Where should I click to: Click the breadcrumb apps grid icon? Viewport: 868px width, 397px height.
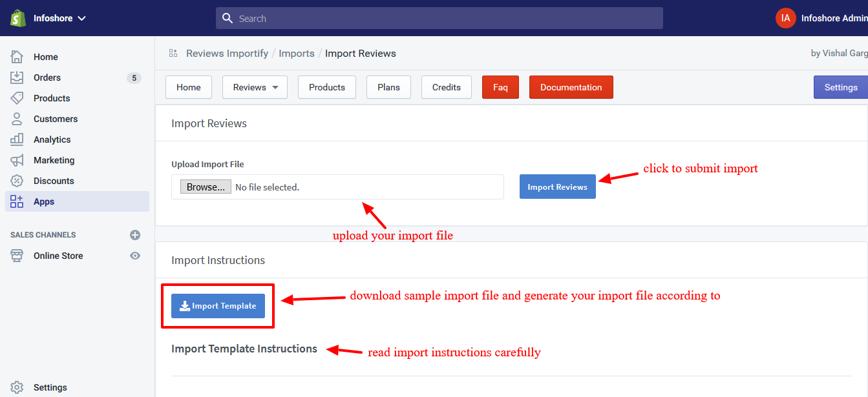(x=173, y=53)
